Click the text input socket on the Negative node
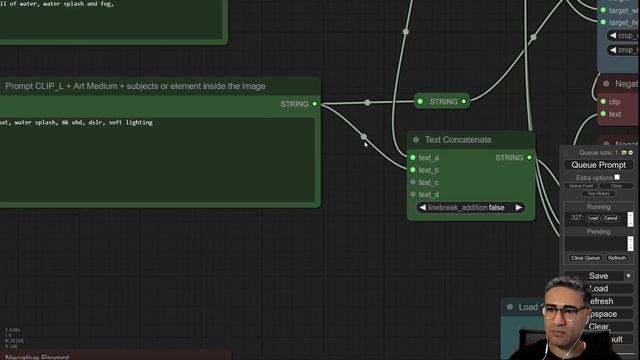 pyautogui.click(x=603, y=114)
